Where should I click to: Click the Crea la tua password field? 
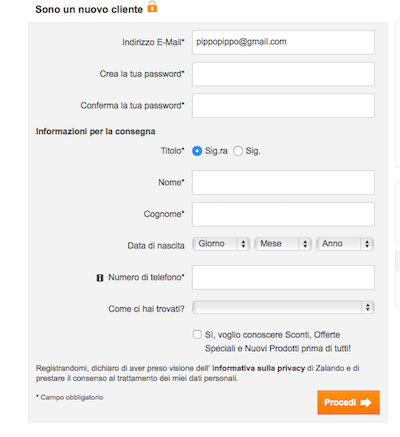pos(283,74)
